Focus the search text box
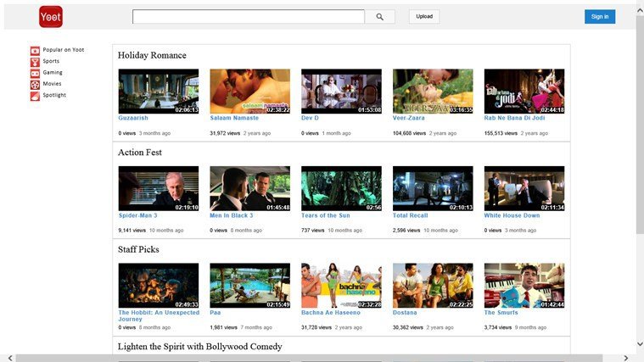The image size is (644, 362). click(x=249, y=17)
